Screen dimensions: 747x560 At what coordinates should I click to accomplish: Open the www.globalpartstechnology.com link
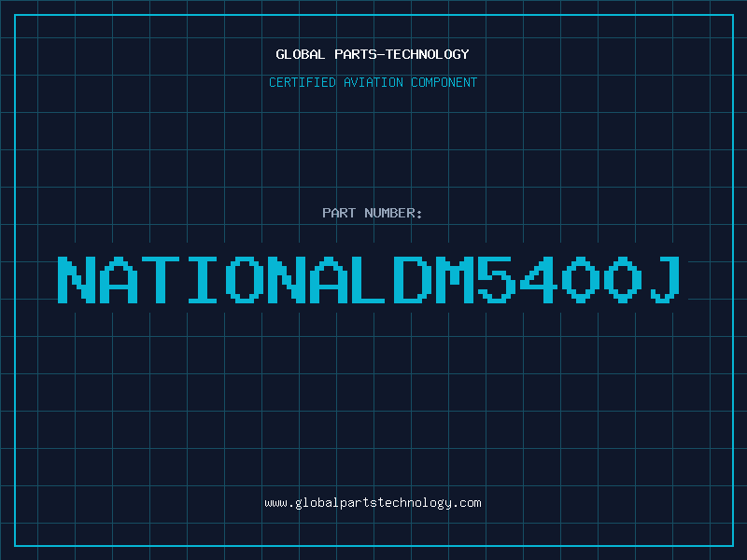pos(373,503)
